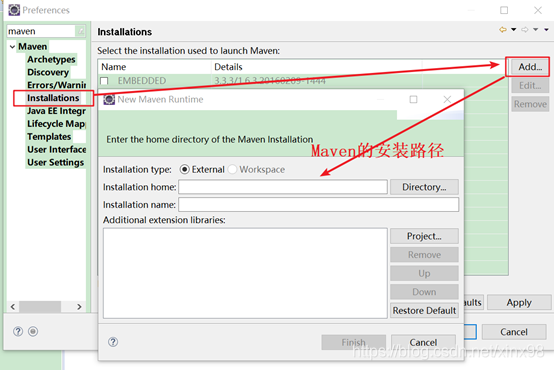Viewport: 554px width, 370px height.
Task: Maximize the Preferences window
Action: coord(504,10)
